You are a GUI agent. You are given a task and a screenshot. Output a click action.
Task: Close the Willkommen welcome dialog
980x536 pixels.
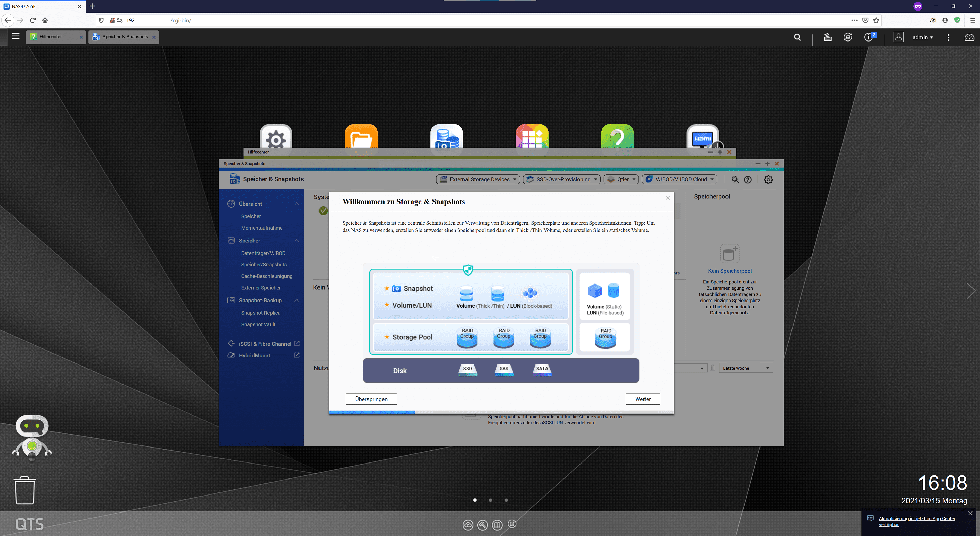pos(668,198)
